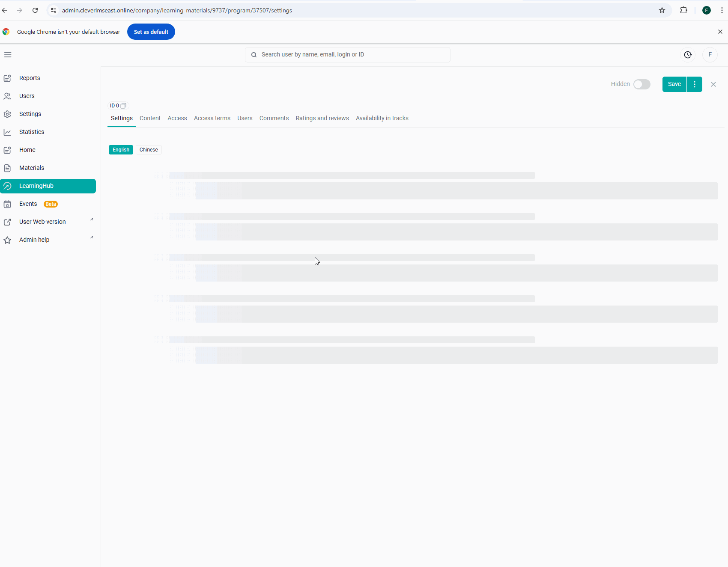Click the Reports sidebar icon

[x=7, y=78]
